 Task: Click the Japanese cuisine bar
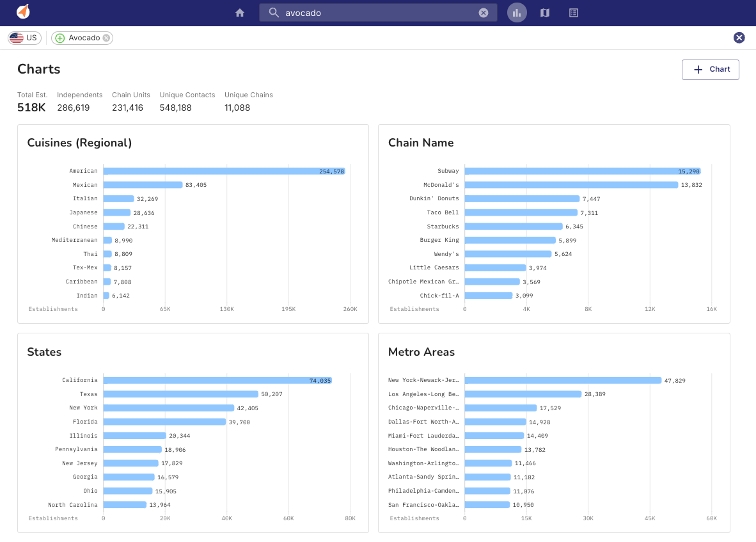click(x=116, y=212)
